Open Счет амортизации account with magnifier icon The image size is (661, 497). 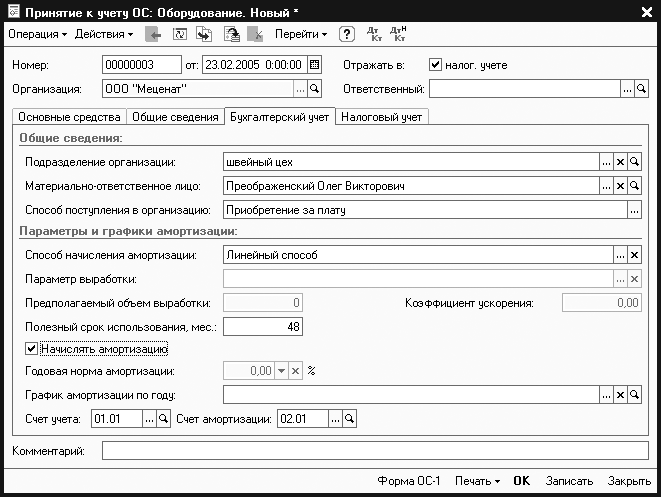[350, 419]
